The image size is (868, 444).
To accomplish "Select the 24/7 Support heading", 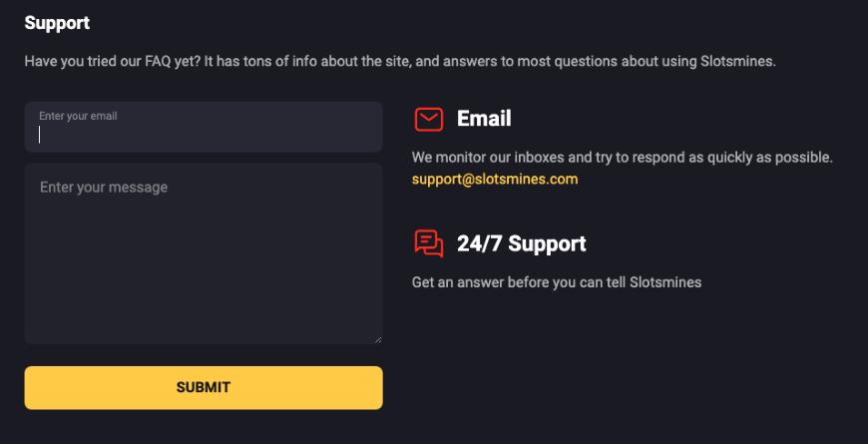I will coord(521,243).
